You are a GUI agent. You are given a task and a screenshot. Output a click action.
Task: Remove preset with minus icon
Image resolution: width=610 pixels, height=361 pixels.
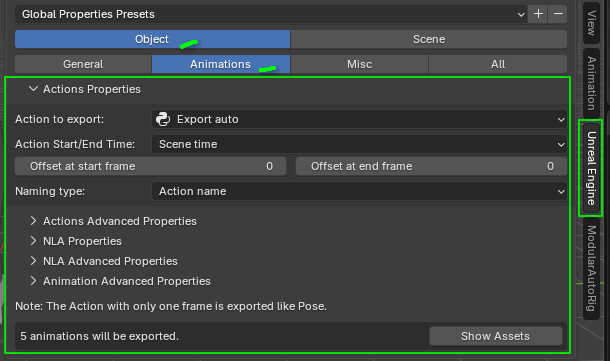[558, 14]
